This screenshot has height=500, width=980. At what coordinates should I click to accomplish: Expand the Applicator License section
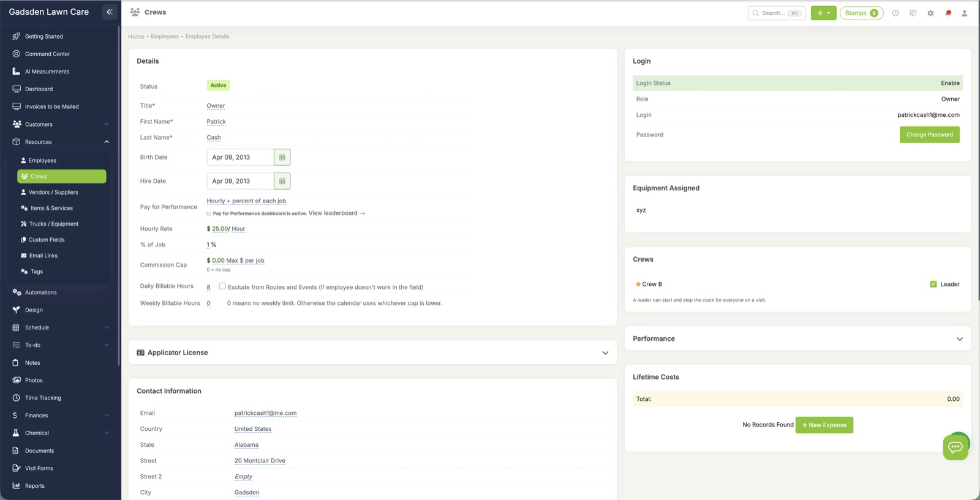605,353
